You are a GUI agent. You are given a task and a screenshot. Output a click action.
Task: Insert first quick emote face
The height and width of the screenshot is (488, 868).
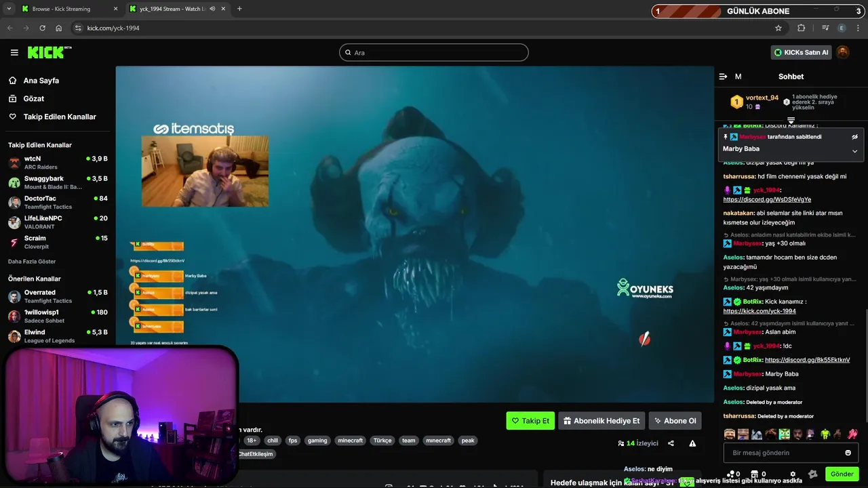729,434
